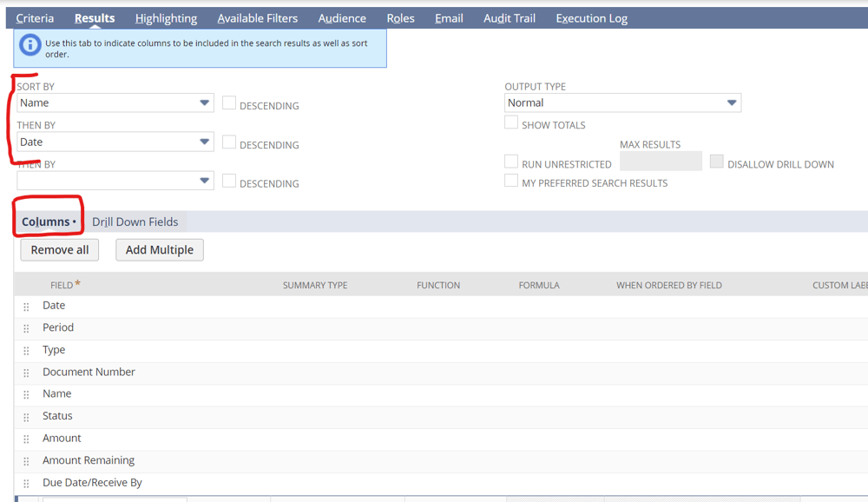
Task: Select the drag handle for Type row
Action: click(x=26, y=350)
